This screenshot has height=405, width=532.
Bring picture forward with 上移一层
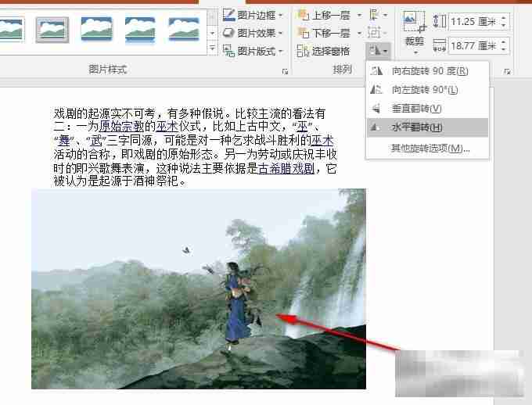tap(324, 16)
